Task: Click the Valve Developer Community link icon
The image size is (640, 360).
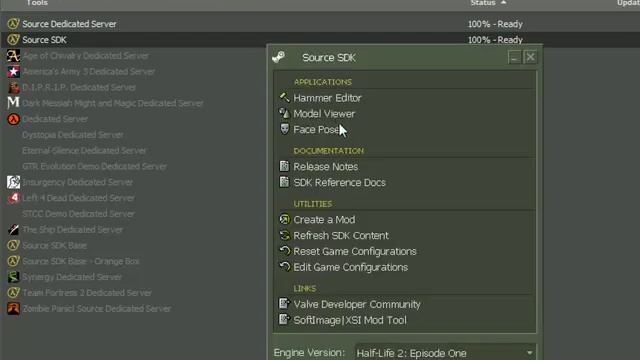Action: (x=284, y=304)
